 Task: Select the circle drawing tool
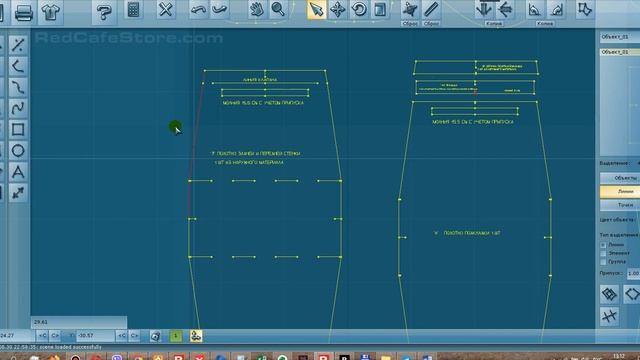(x=18, y=151)
